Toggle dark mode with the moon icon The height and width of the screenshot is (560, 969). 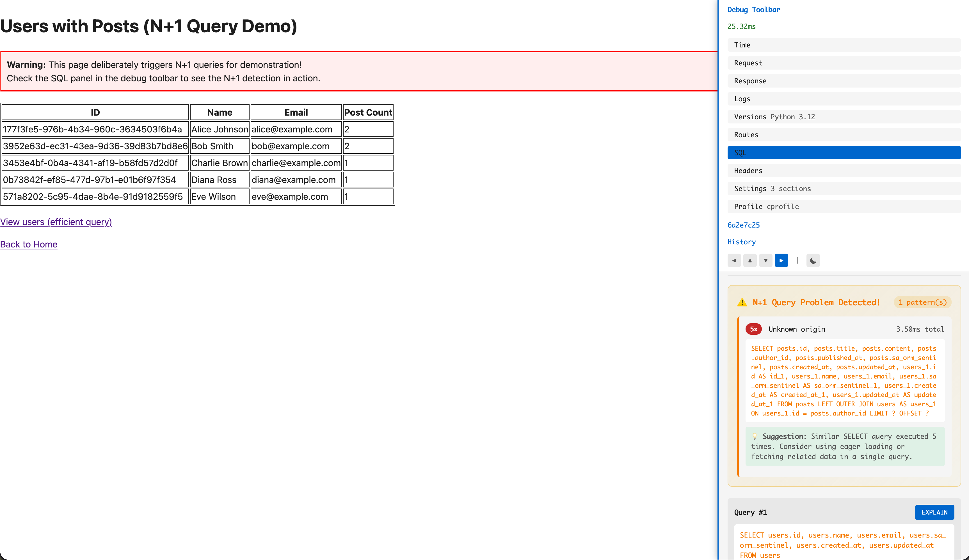tap(813, 260)
